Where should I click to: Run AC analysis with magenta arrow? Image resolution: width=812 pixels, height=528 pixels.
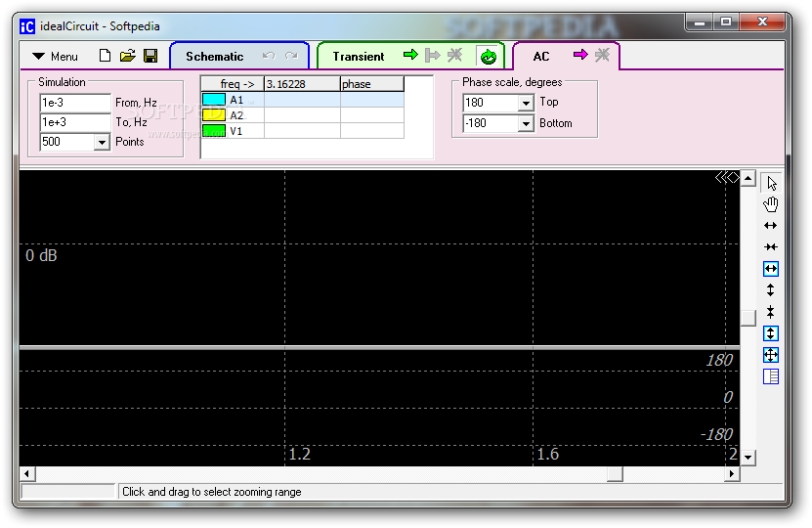(x=581, y=55)
